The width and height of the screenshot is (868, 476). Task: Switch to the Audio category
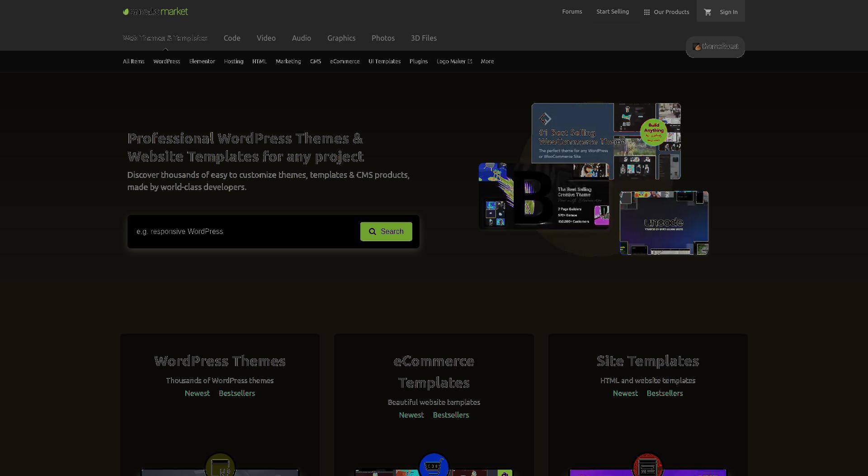(x=302, y=38)
